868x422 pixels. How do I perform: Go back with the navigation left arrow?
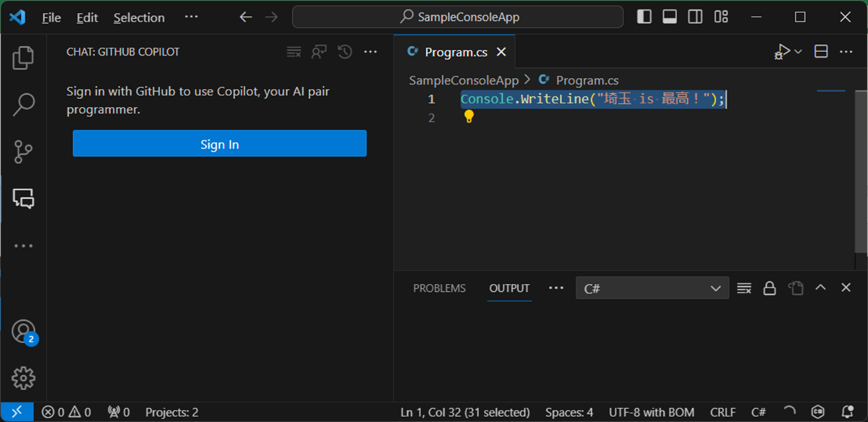pyautogui.click(x=246, y=17)
